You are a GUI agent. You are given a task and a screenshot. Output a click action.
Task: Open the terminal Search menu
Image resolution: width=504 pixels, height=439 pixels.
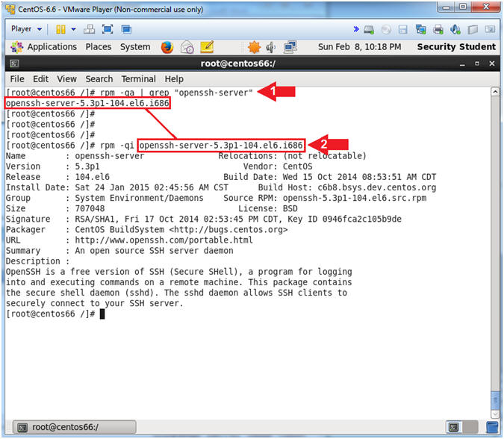pyautogui.click(x=99, y=79)
